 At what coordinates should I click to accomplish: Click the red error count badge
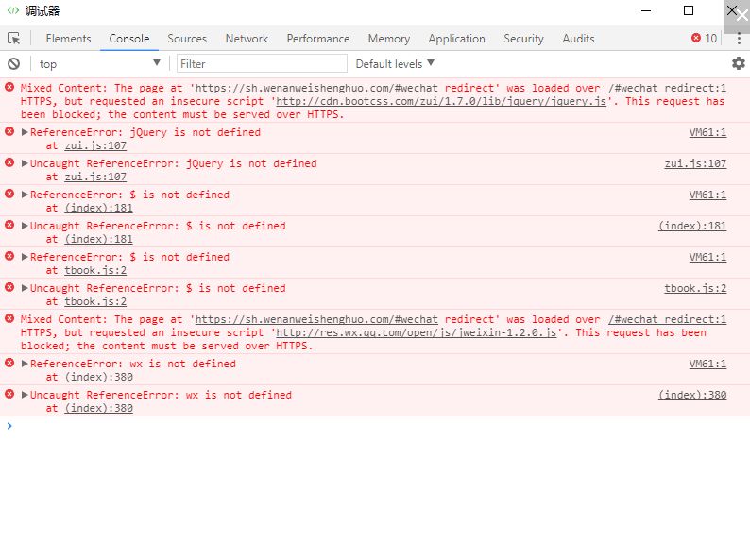pos(704,39)
